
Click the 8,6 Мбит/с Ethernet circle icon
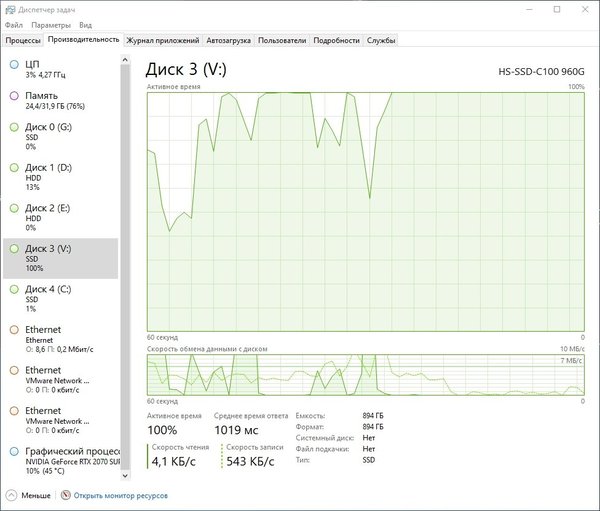(14, 330)
